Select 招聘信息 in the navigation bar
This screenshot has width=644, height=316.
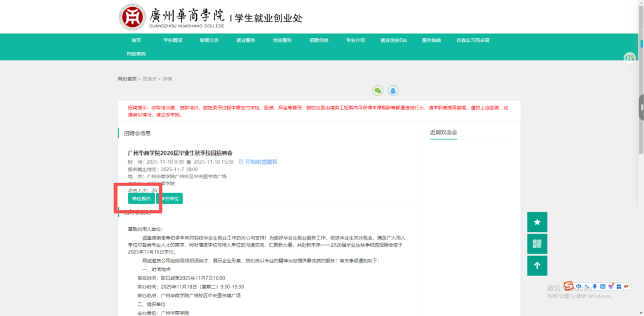point(318,41)
